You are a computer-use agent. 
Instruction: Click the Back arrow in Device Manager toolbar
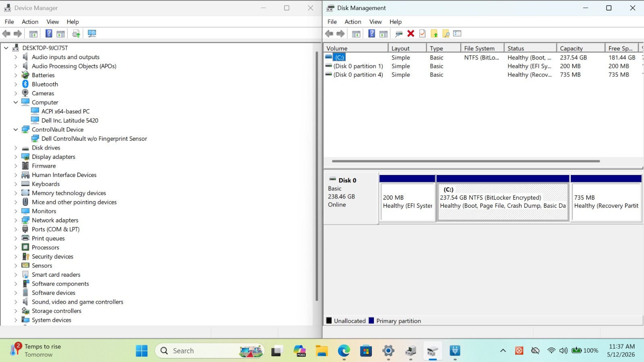(6, 34)
